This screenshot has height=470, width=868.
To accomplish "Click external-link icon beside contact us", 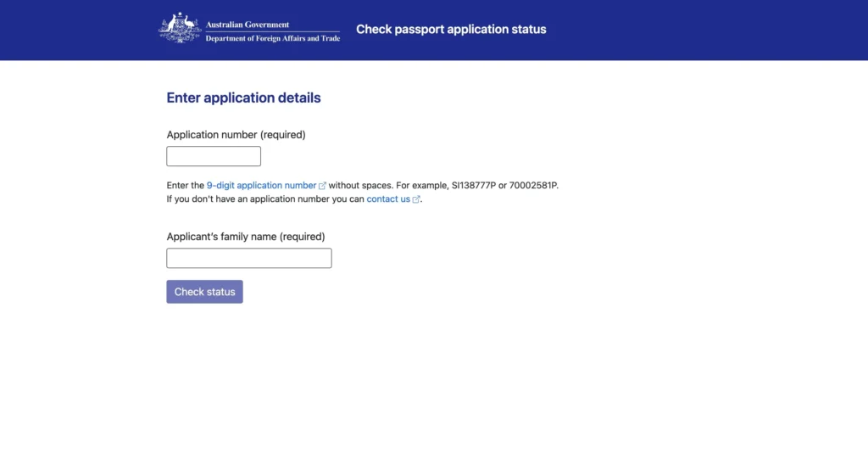I will tap(416, 200).
